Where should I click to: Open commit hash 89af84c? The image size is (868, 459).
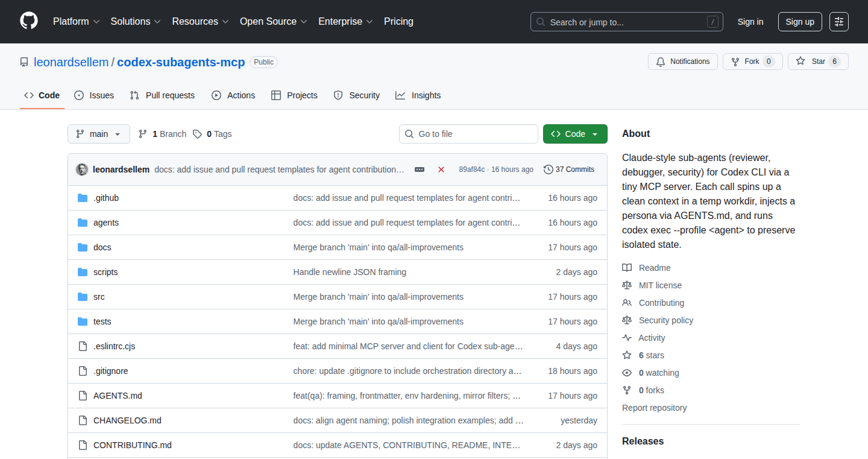click(471, 169)
